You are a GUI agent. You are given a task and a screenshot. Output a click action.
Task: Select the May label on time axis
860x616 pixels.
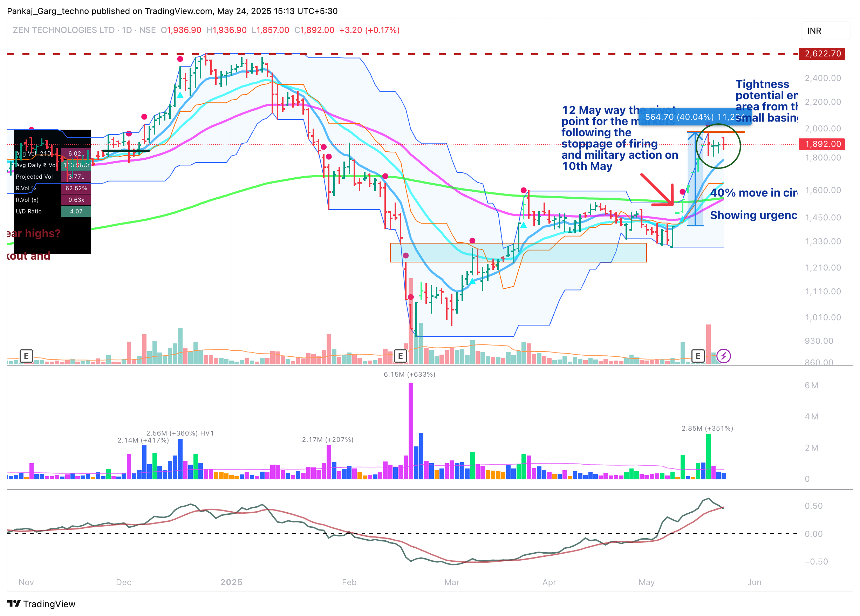click(646, 582)
